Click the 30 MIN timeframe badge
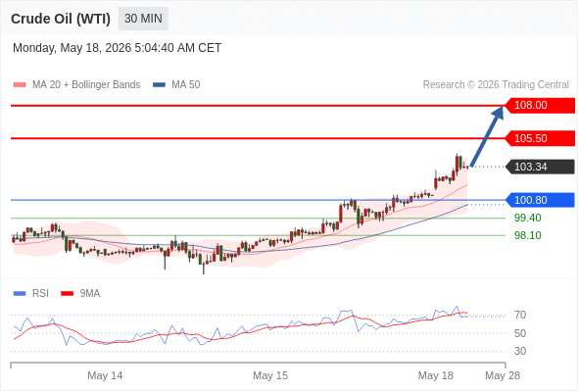578x392 pixels. point(143,19)
